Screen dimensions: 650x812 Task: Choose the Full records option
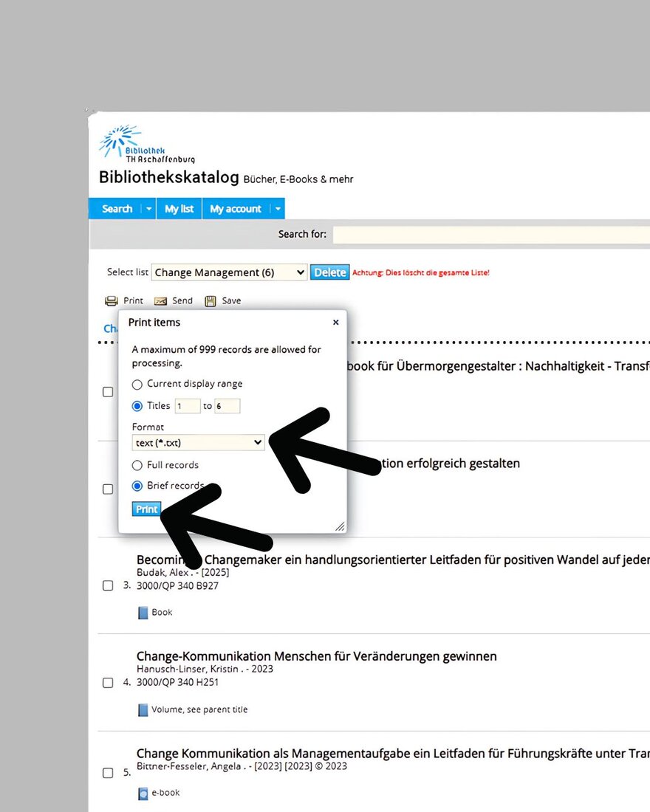[x=137, y=465]
